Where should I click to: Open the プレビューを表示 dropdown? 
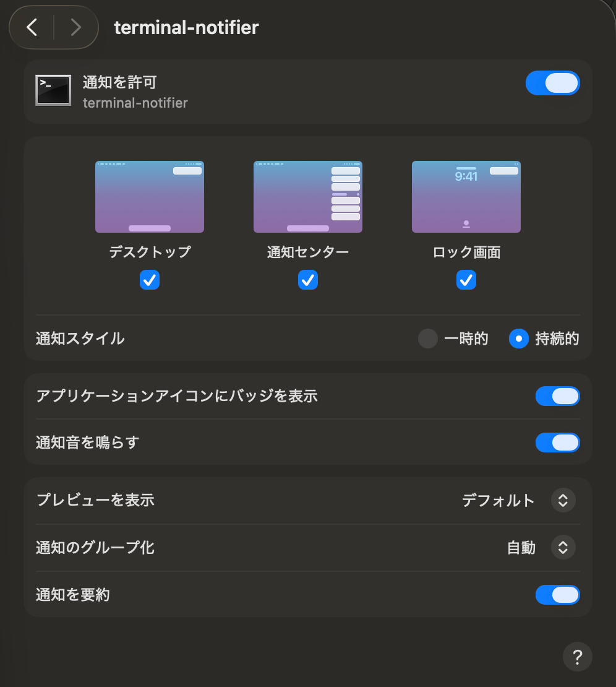pyautogui.click(x=563, y=500)
